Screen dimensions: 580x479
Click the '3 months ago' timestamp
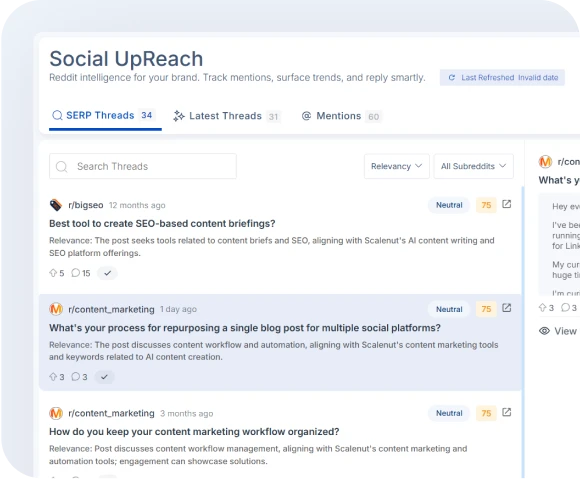[186, 414]
